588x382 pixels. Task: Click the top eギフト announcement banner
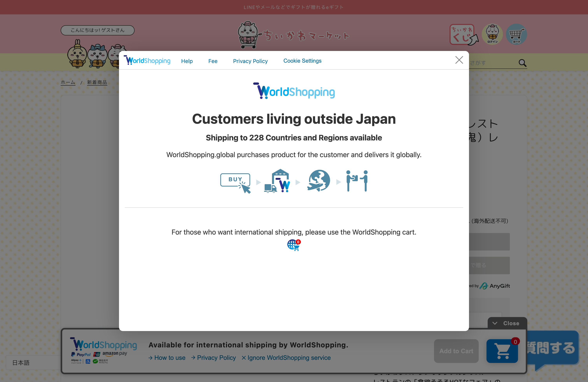[x=294, y=7]
